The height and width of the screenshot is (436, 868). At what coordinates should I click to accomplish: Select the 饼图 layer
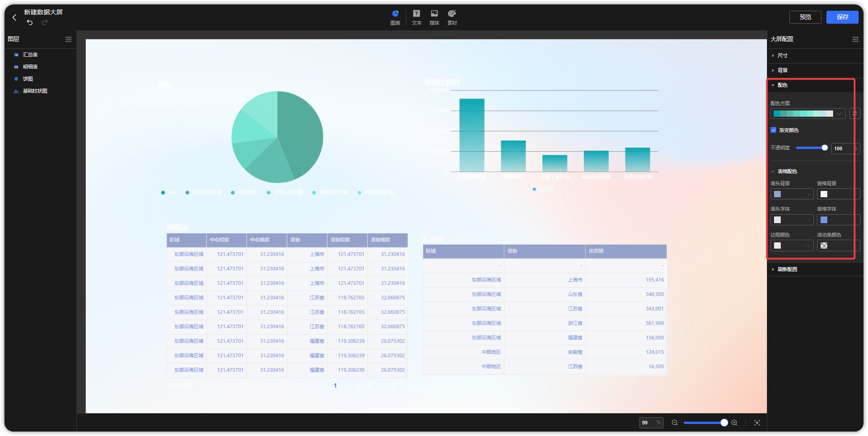(x=28, y=79)
